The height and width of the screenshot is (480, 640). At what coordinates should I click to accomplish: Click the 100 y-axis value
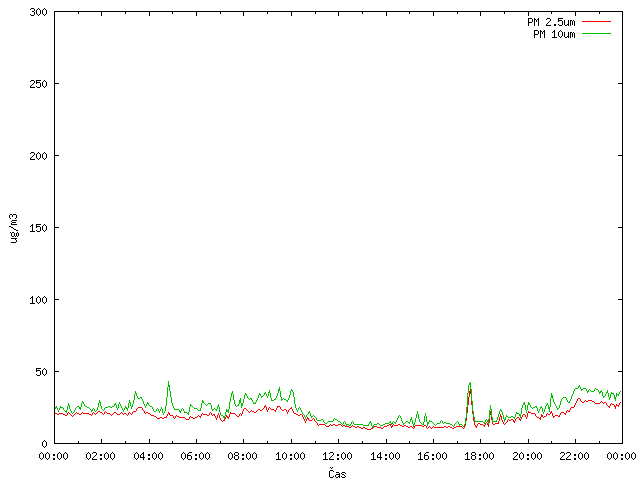tap(38, 300)
